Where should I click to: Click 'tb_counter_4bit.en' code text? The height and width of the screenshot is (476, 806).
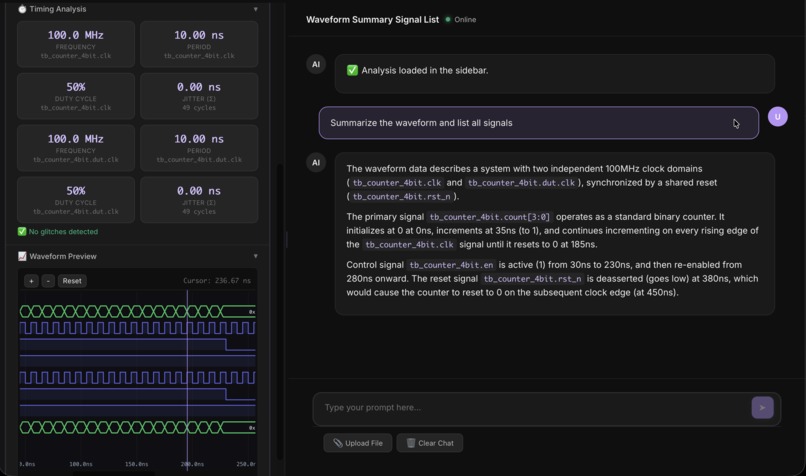pos(451,265)
